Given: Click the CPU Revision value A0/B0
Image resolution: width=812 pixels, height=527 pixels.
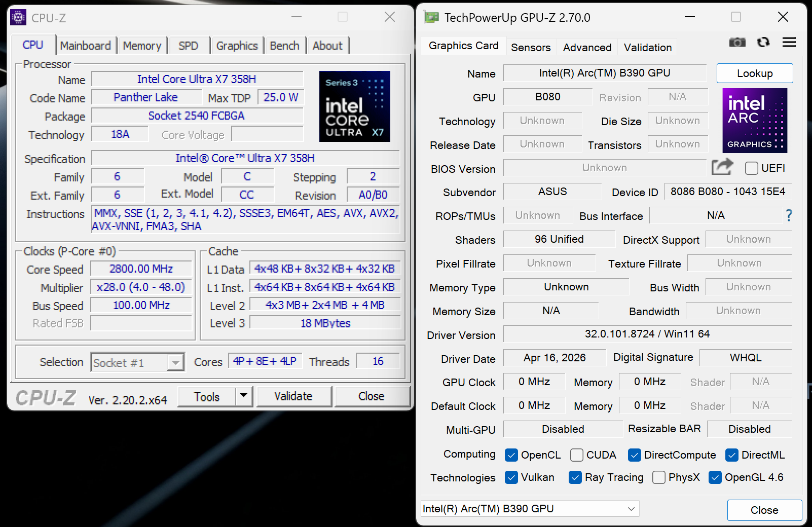Looking at the screenshot, I should [373, 195].
